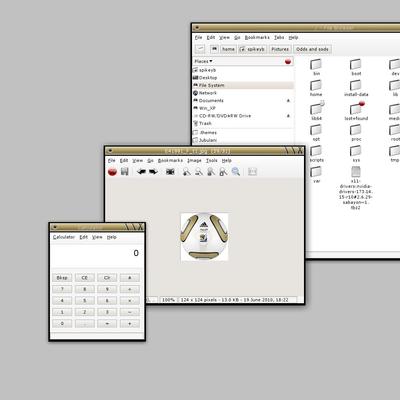This screenshot has height=400, width=400.
Task: Click the 2 key on calculator
Action: (85, 312)
